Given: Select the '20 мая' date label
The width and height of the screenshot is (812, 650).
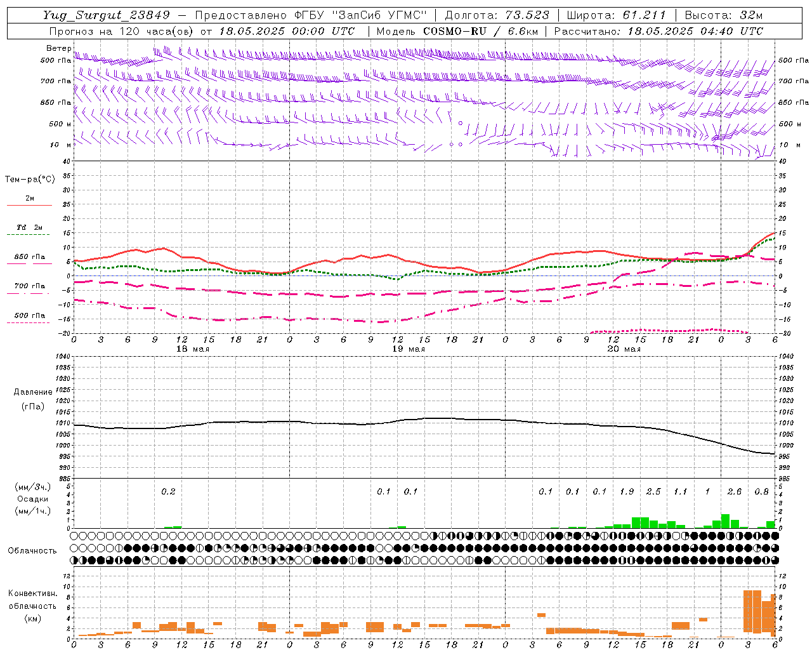Looking at the screenshot, I should click(624, 349).
